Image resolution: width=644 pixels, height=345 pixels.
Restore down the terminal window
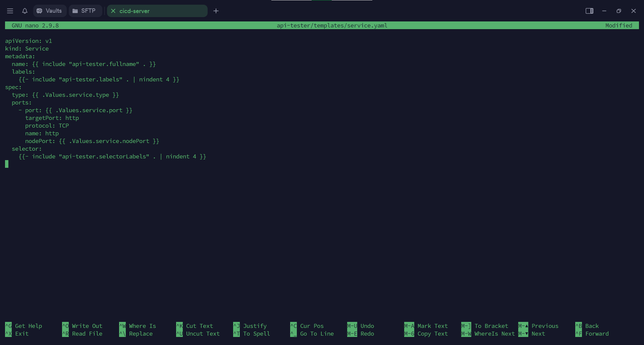(x=619, y=11)
